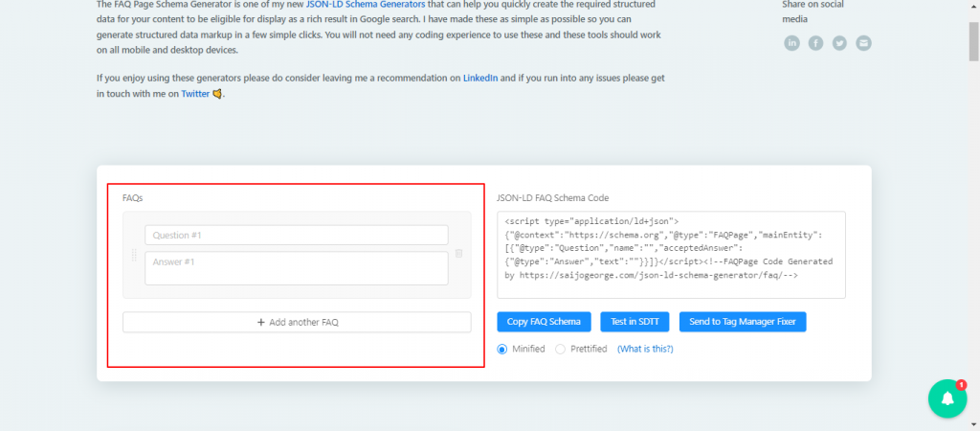Click Test in SDTT button
Image resolution: width=980 pixels, height=431 pixels.
click(x=635, y=322)
